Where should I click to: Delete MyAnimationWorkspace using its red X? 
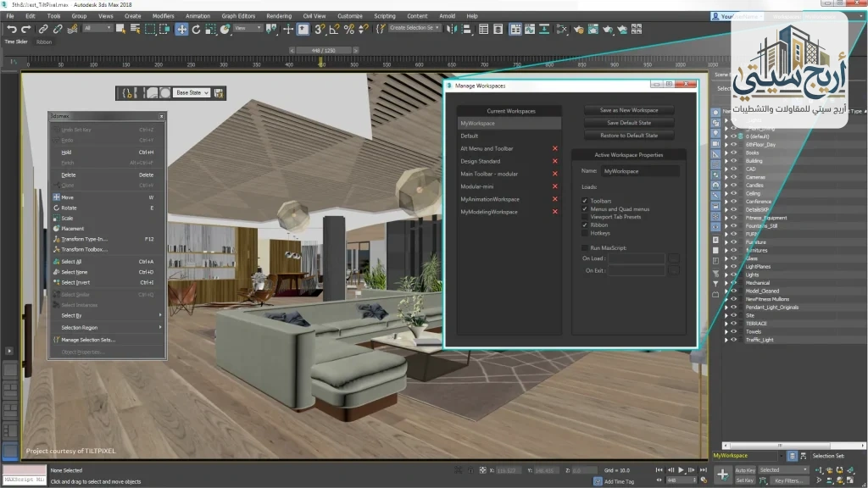[555, 198]
